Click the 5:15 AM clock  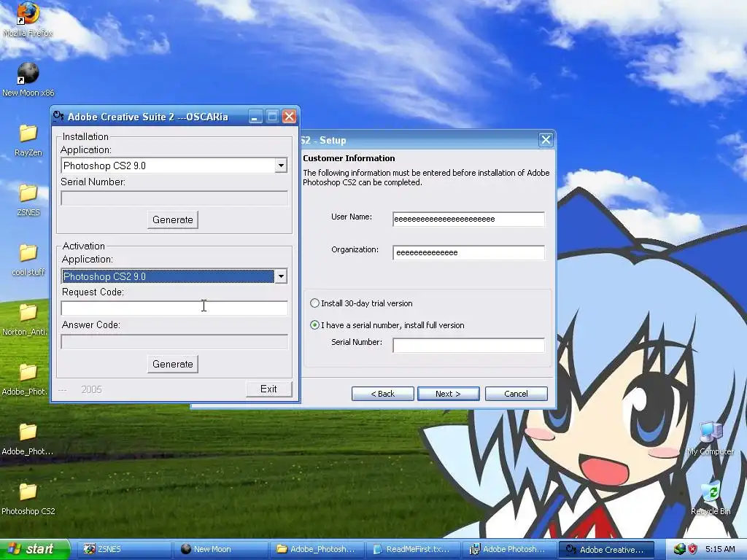(x=720, y=550)
